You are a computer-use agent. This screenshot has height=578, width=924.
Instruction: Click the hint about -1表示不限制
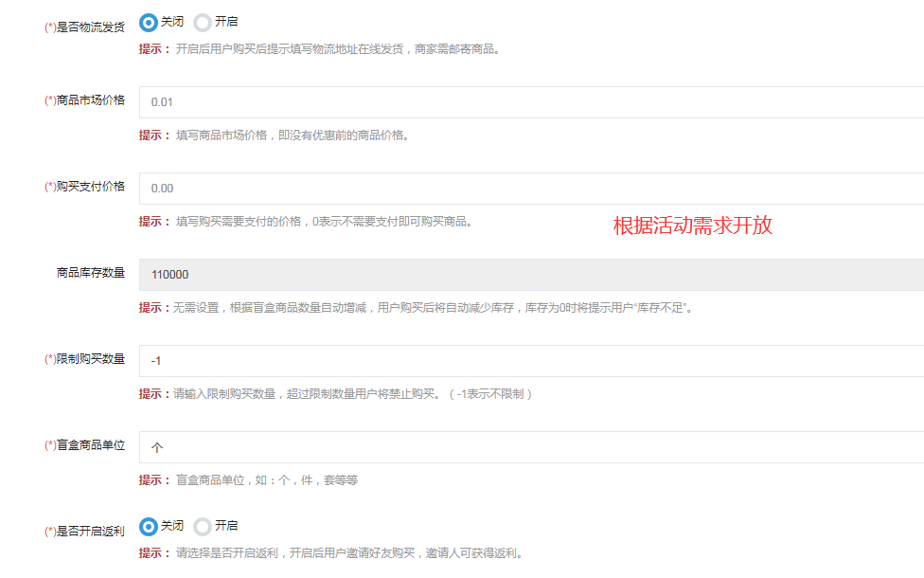(336, 393)
